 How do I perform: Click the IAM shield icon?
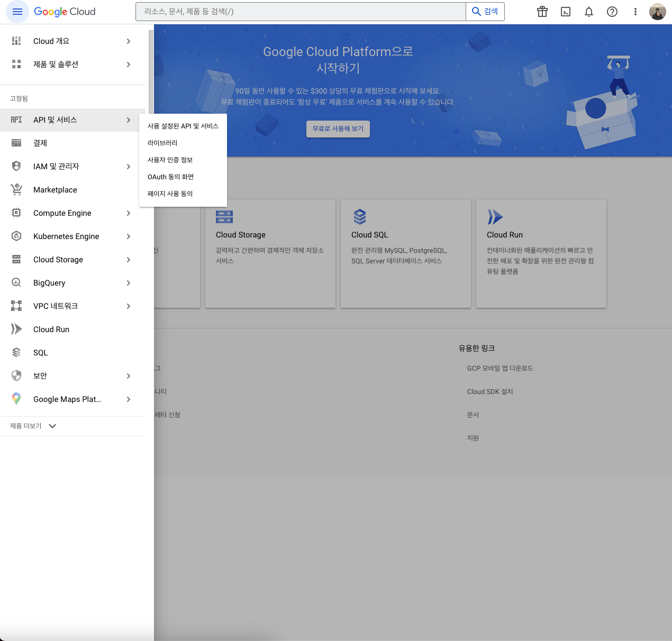16,166
